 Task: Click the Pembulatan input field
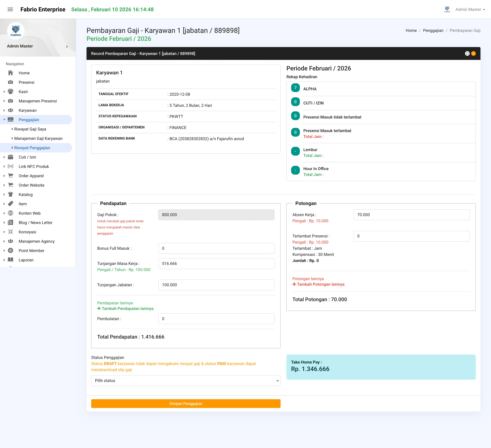[x=216, y=319]
